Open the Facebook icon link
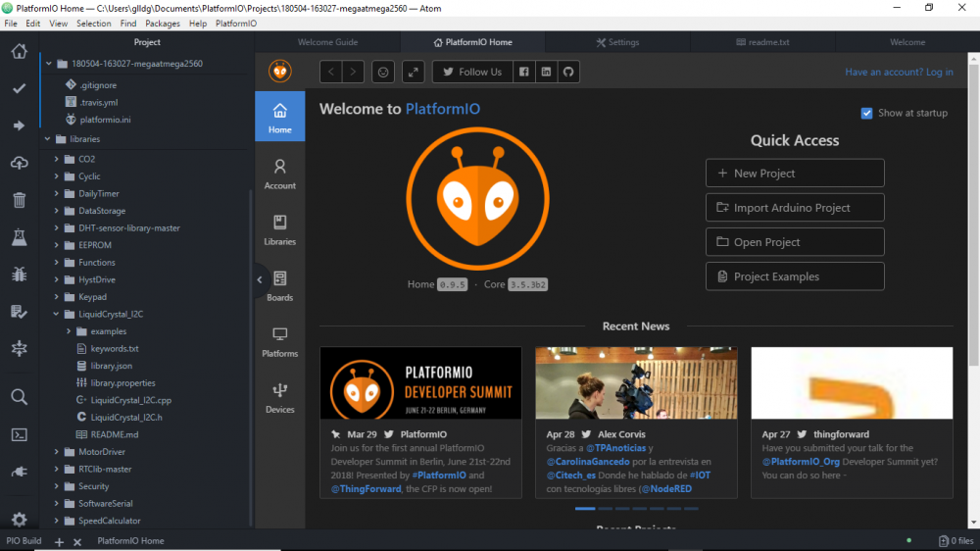Viewport: 980px width, 551px height. tap(523, 72)
